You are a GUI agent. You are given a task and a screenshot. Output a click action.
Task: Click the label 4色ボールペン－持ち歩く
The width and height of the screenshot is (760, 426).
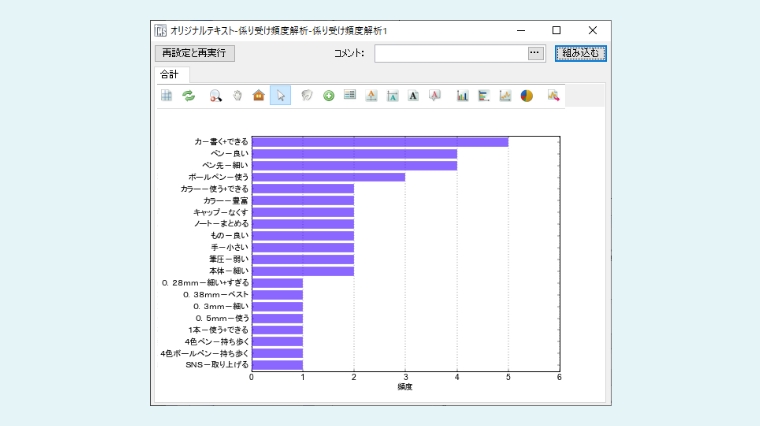click(x=205, y=354)
